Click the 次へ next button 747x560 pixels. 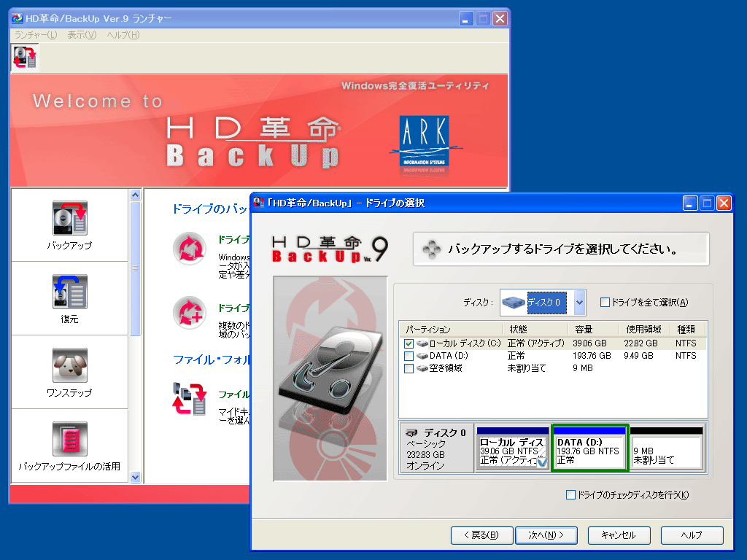[546, 535]
